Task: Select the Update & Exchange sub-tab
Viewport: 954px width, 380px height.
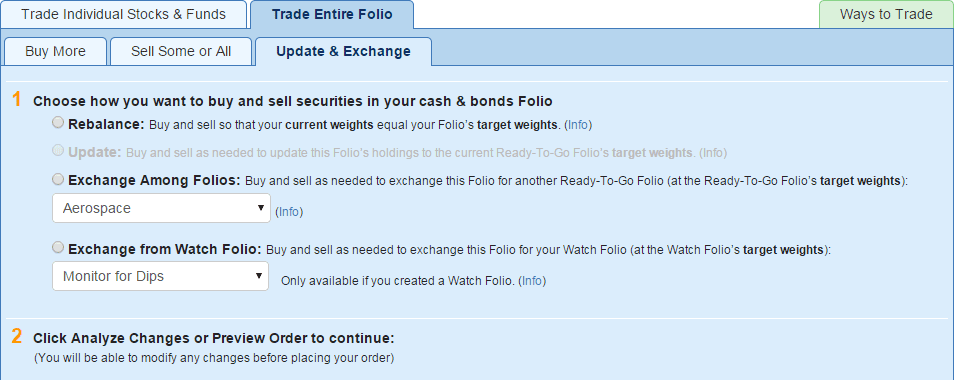Action: [343, 52]
